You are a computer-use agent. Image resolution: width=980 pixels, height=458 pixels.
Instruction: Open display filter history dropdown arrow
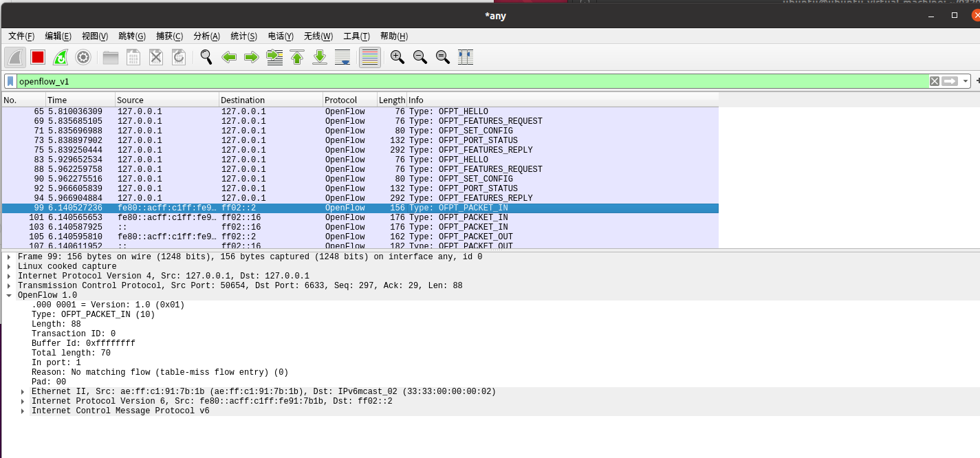pyautogui.click(x=966, y=81)
